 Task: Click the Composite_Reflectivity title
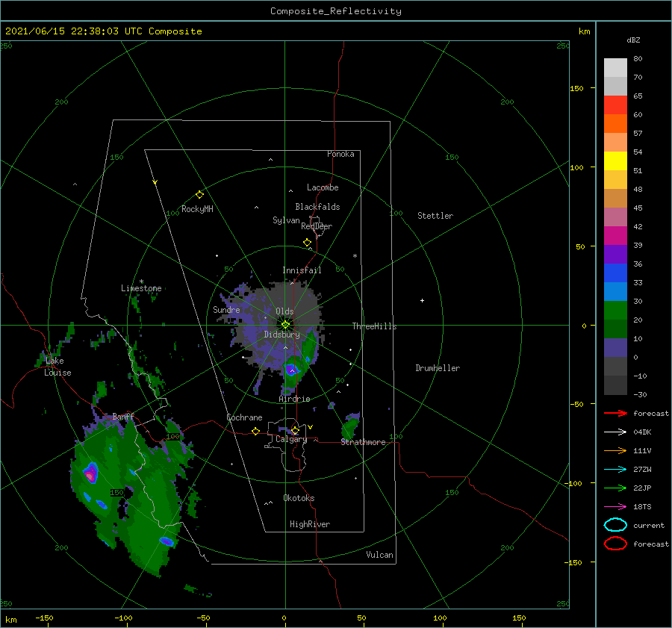tap(336, 11)
